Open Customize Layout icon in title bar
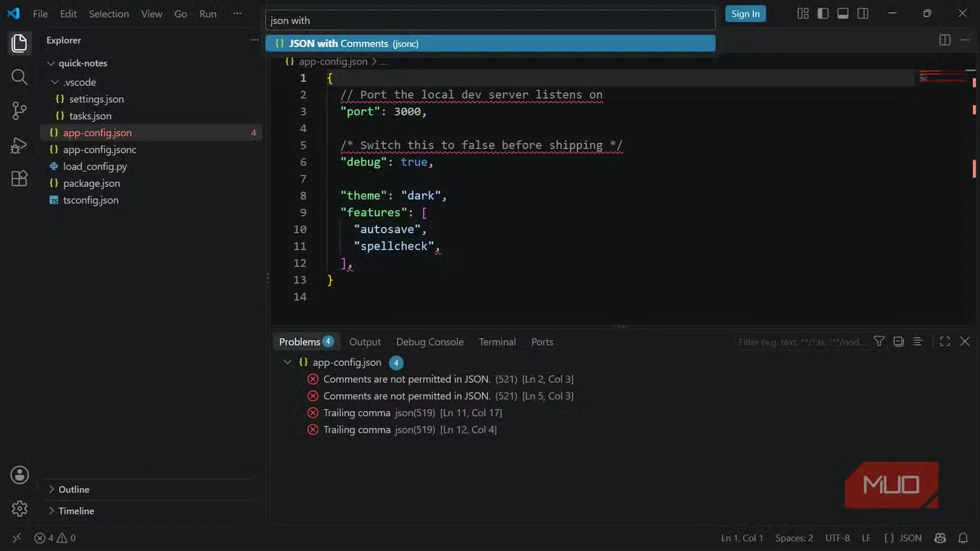 click(x=803, y=14)
